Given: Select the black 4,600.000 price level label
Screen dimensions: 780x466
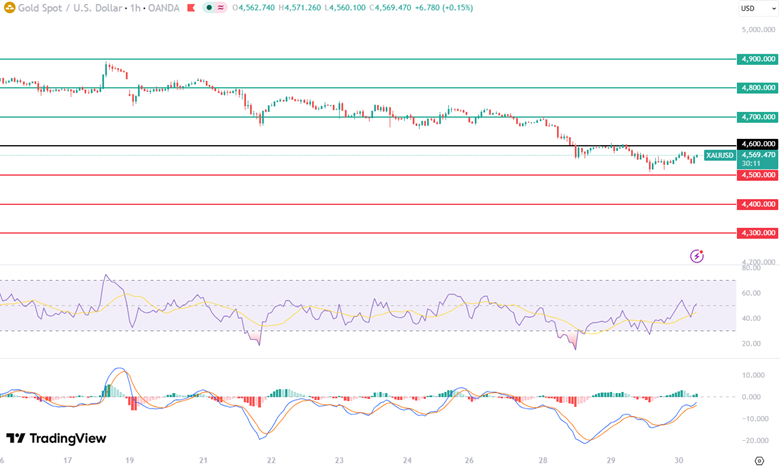Looking at the screenshot, I should 757,144.
